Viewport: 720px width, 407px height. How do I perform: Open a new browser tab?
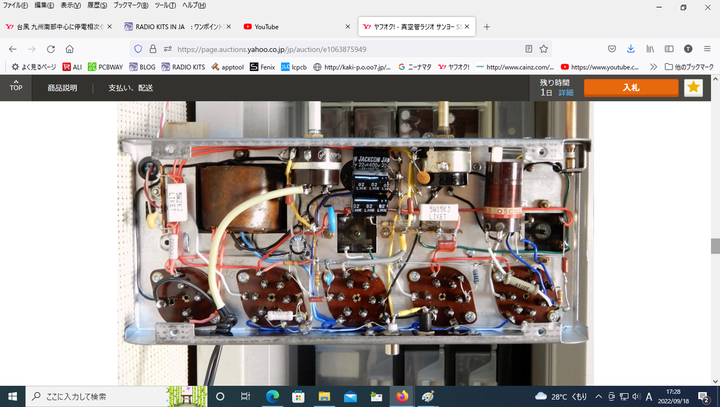pos(487,26)
